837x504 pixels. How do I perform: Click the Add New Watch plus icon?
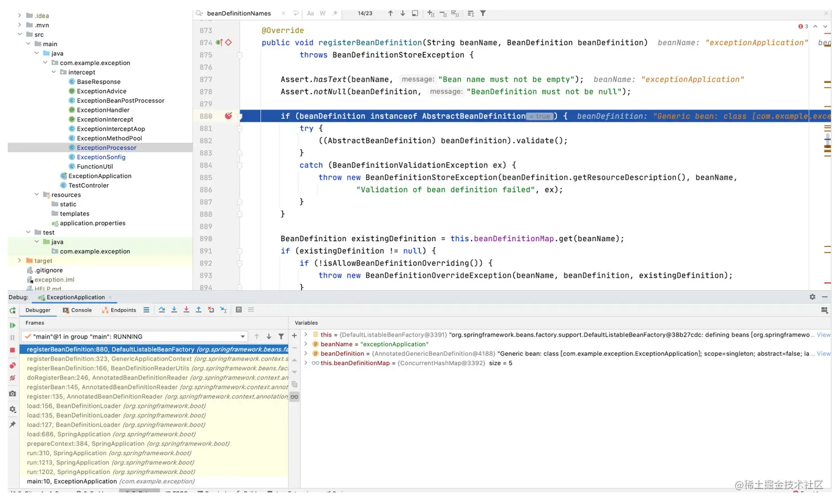294,336
